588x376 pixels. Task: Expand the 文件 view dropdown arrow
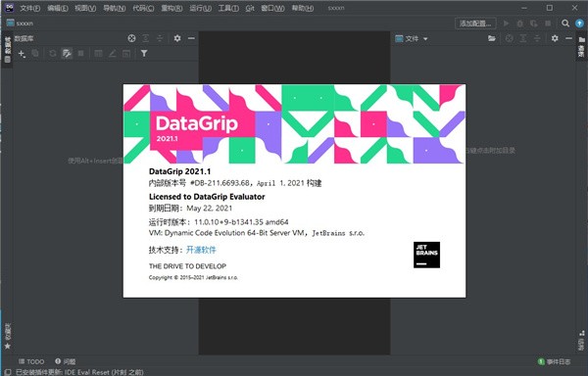click(425, 38)
